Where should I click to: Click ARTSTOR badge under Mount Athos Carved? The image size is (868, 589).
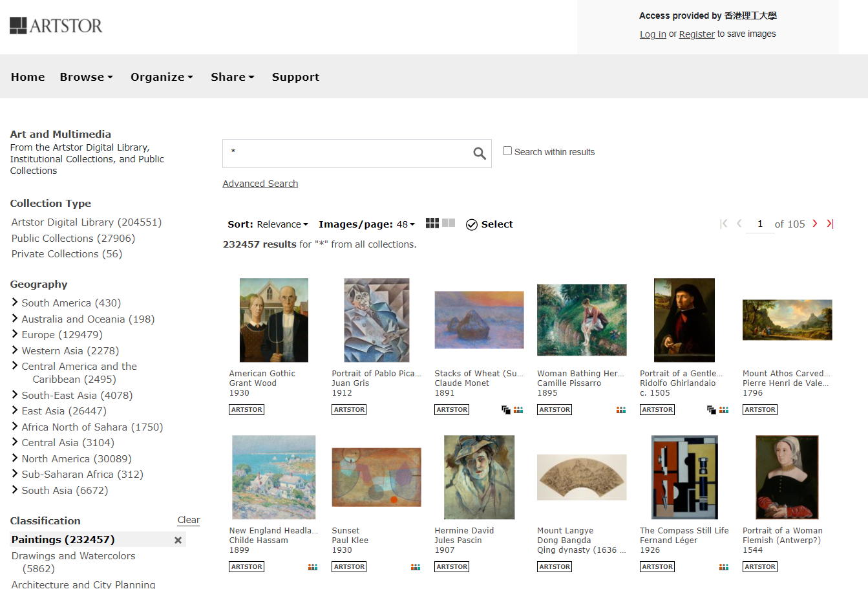pos(760,409)
